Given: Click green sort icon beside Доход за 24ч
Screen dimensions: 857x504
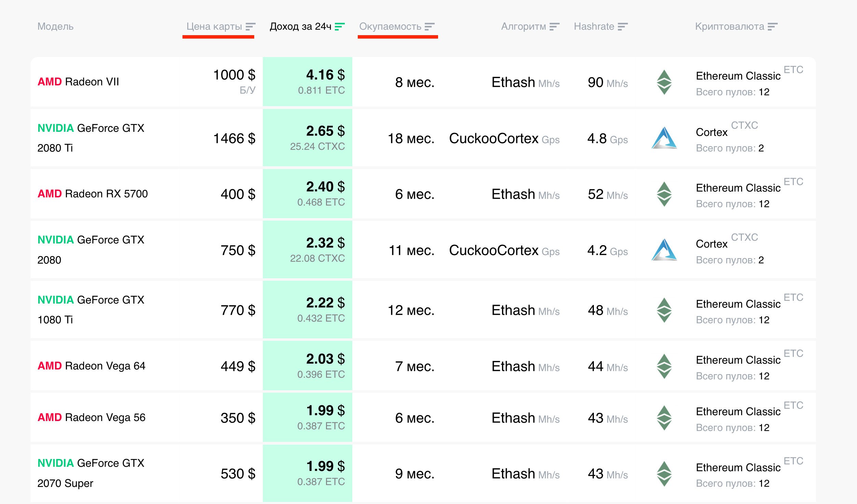Looking at the screenshot, I should [339, 27].
